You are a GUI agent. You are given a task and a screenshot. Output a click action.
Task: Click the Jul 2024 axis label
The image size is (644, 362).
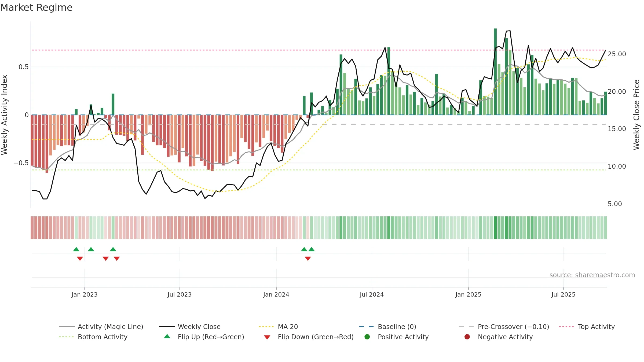(x=372, y=294)
